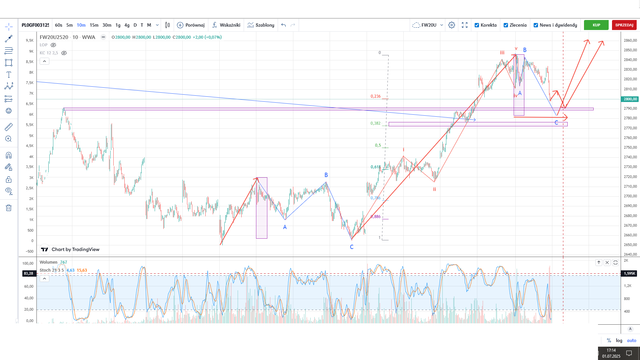
Task: Select the crosshair cursor tool
Action: [x=9, y=27]
